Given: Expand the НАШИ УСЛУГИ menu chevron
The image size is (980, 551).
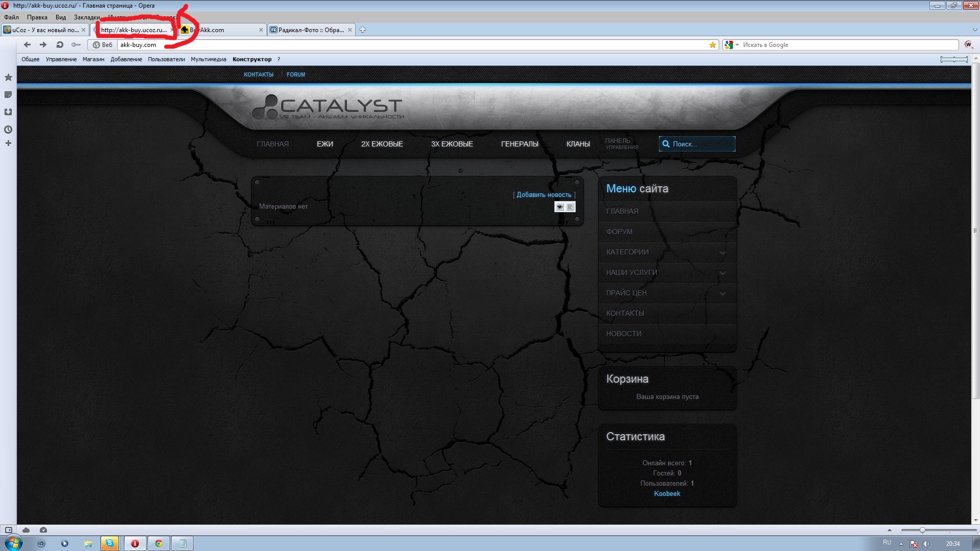Looking at the screenshot, I should tap(722, 273).
